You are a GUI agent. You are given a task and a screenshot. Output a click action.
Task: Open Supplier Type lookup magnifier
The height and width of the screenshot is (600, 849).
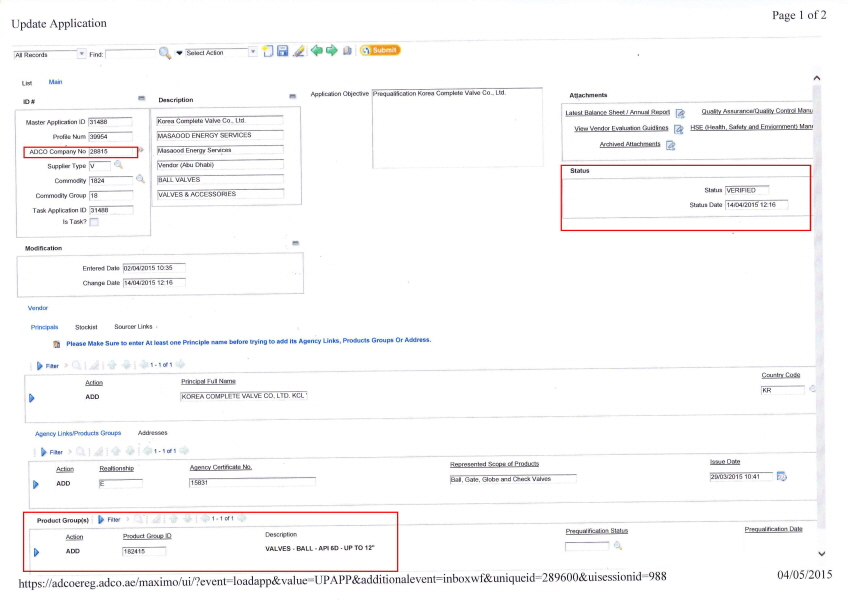[118, 165]
